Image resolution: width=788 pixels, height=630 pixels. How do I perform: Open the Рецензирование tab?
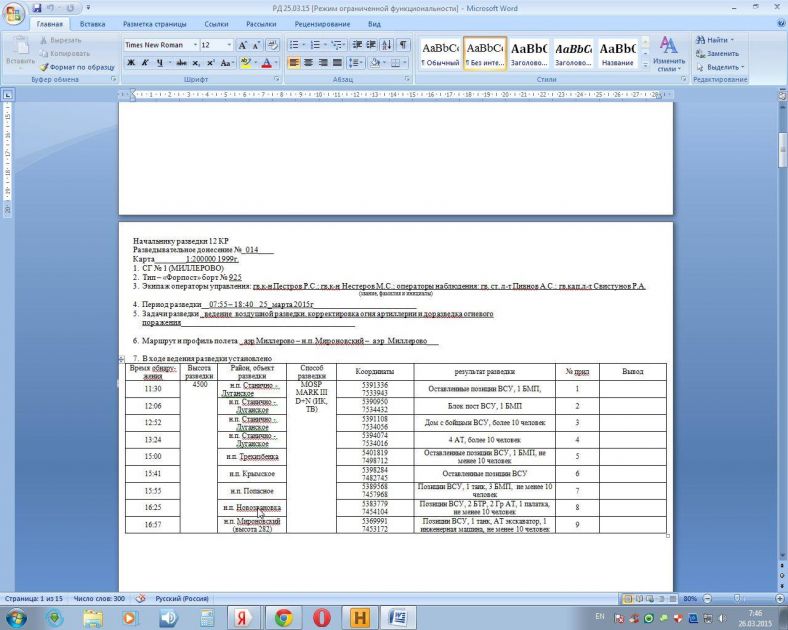tap(322, 23)
